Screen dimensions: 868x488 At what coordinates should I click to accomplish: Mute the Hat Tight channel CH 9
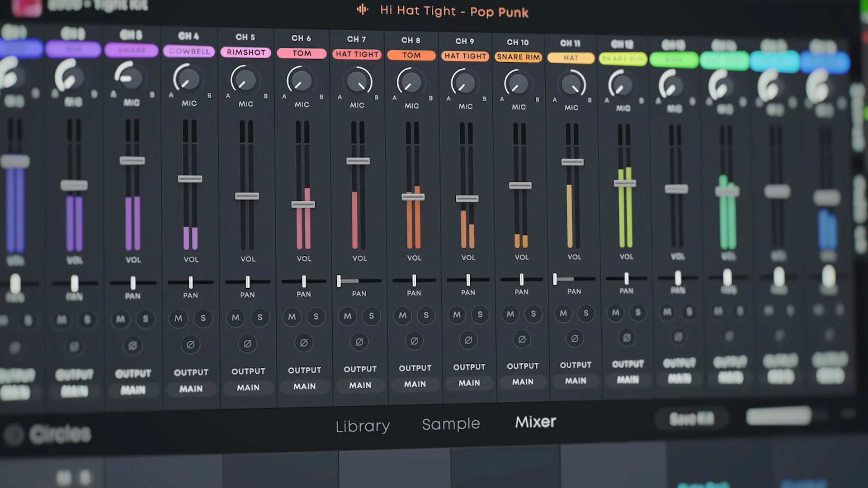456,315
